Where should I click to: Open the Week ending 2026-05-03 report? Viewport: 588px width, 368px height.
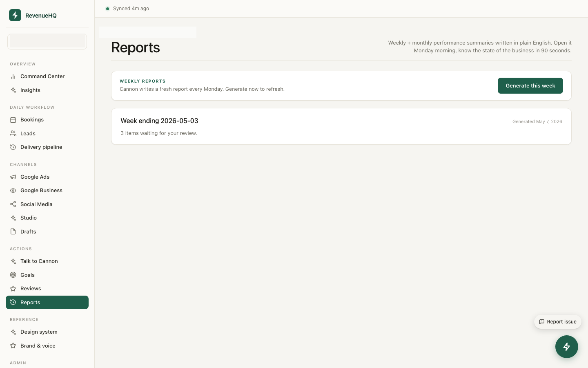pyautogui.click(x=341, y=126)
